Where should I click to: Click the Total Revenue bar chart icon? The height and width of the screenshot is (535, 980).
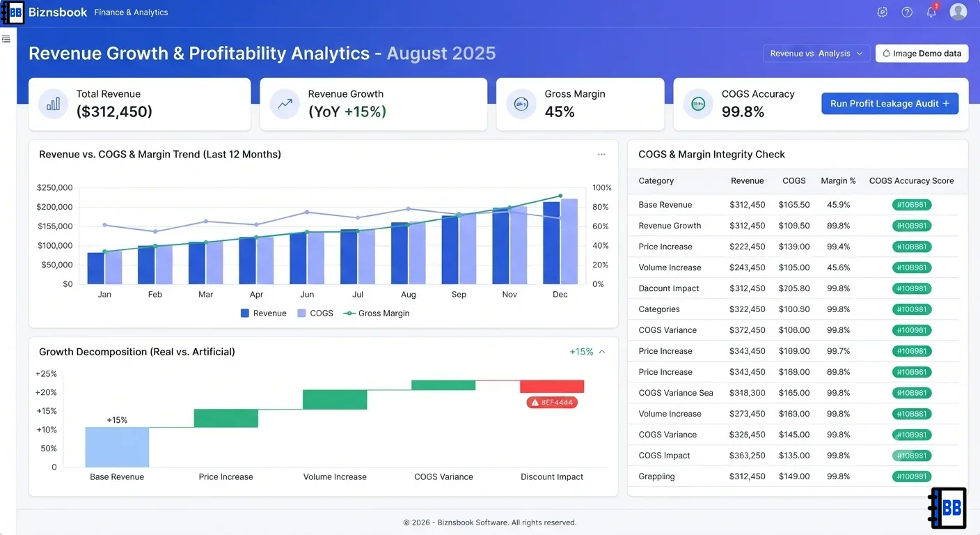click(x=53, y=104)
